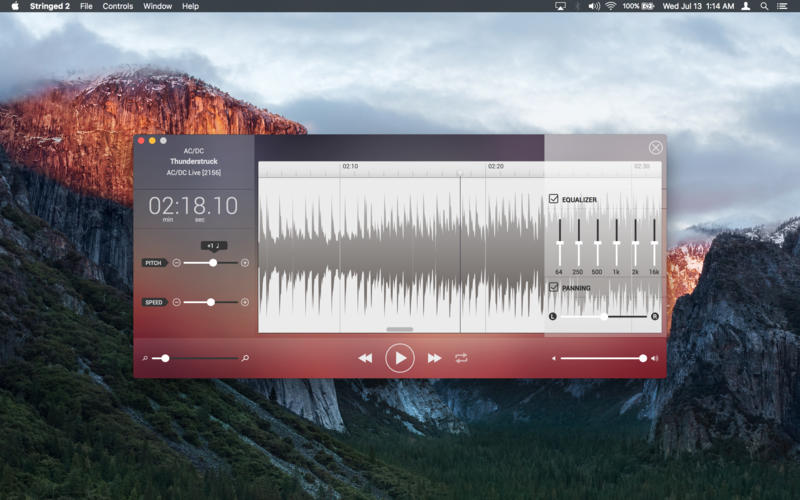Increase pitch with the plus icon

coord(245,263)
